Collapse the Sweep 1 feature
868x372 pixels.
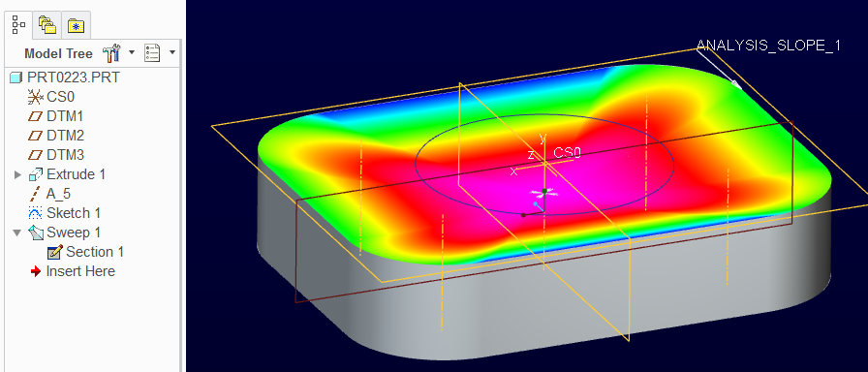17,233
